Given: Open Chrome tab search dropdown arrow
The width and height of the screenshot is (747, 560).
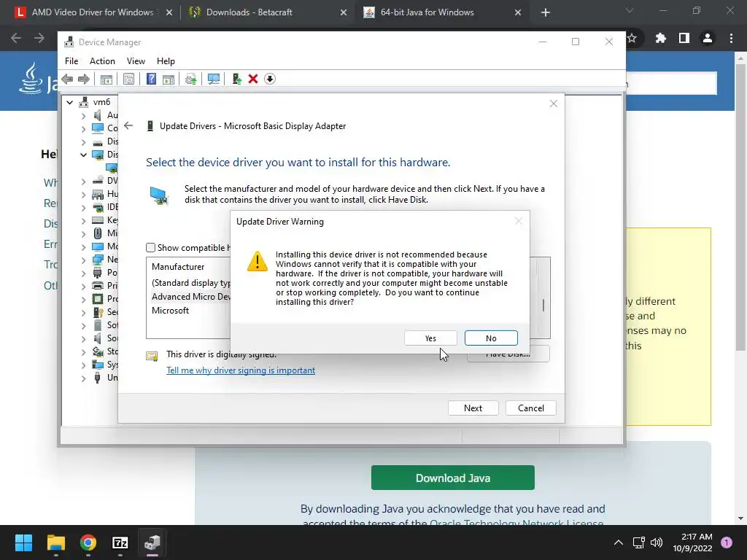Looking at the screenshot, I should point(630,10).
